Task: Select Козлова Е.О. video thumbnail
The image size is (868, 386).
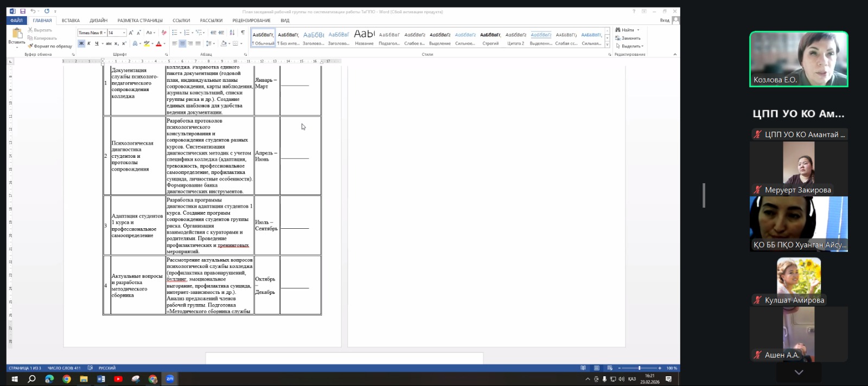Action: 799,59
